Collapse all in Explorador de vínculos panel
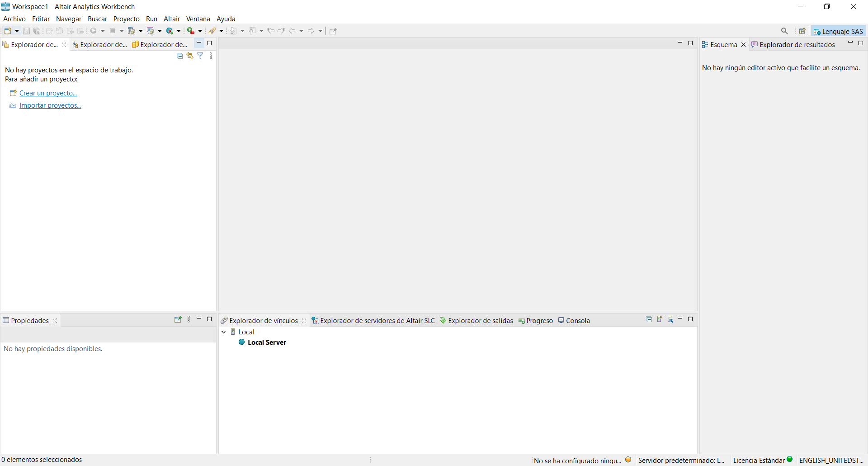This screenshot has width=868, height=466. (x=649, y=319)
